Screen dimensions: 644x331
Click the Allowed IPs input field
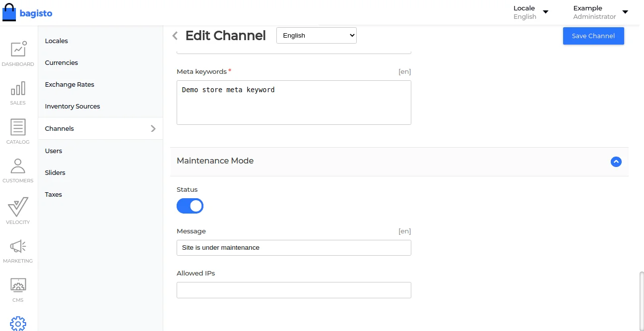(x=294, y=290)
